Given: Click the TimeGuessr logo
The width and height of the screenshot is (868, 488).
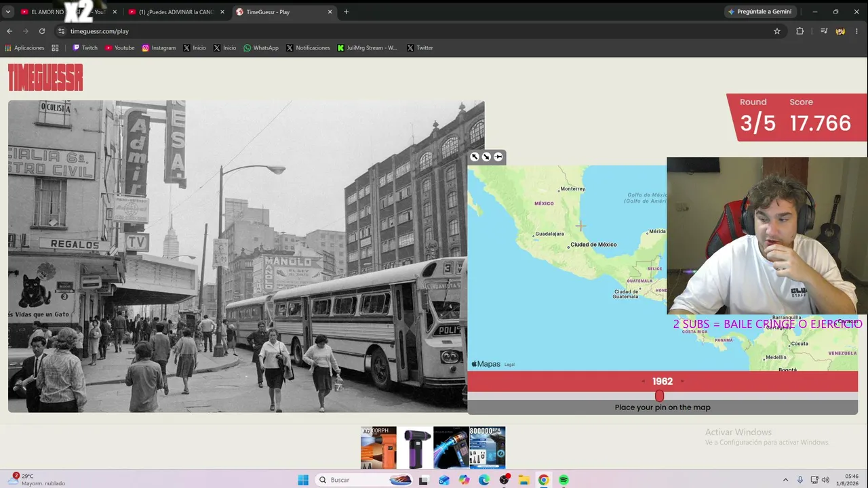Looking at the screenshot, I should pos(45,77).
